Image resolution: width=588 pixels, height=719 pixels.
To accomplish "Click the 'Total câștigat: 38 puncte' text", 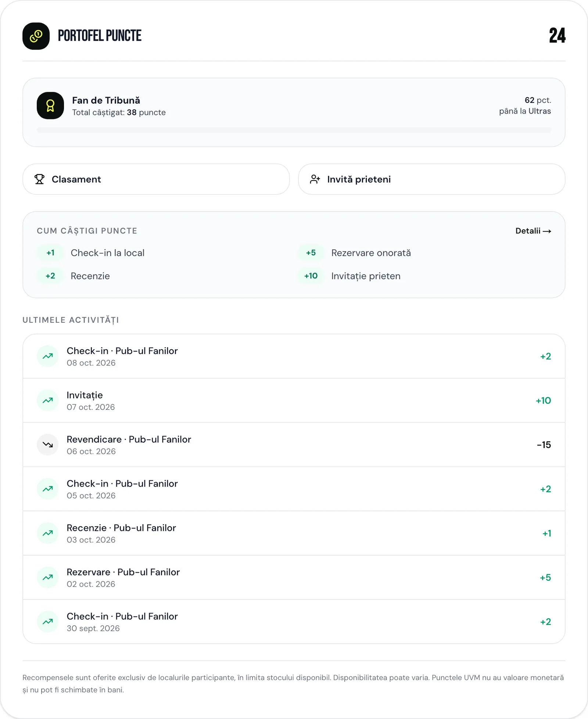I will [x=119, y=112].
